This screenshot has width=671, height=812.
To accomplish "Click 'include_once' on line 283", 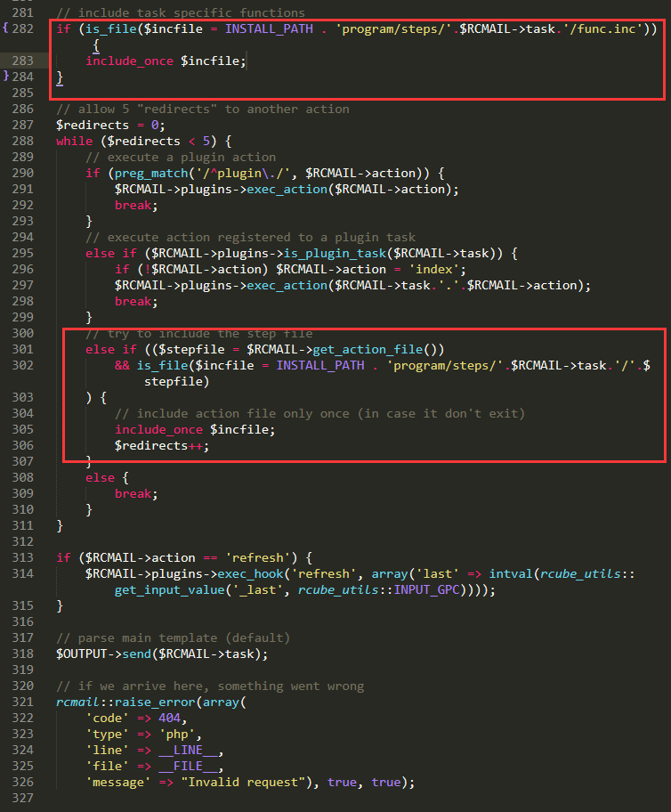I will click(x=129, y=61).
